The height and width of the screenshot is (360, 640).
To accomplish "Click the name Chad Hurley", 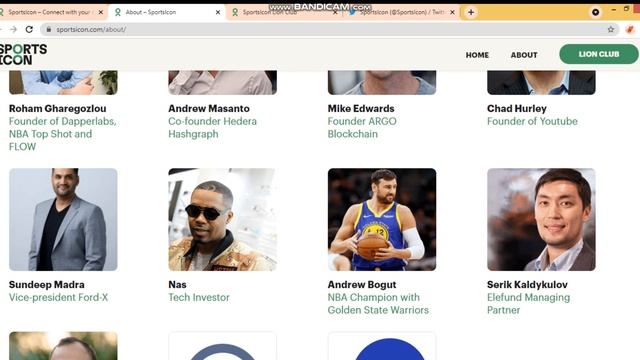I will (x=517, y=109).
